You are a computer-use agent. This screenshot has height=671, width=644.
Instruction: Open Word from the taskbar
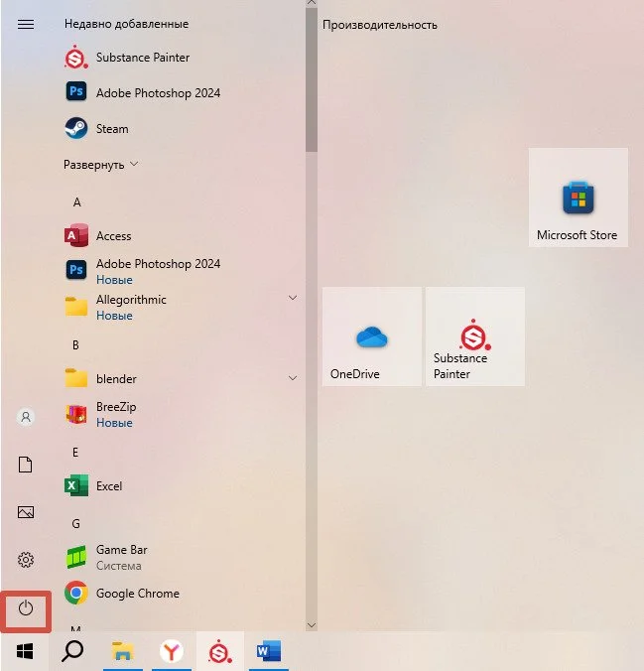(x=269, y=651)
